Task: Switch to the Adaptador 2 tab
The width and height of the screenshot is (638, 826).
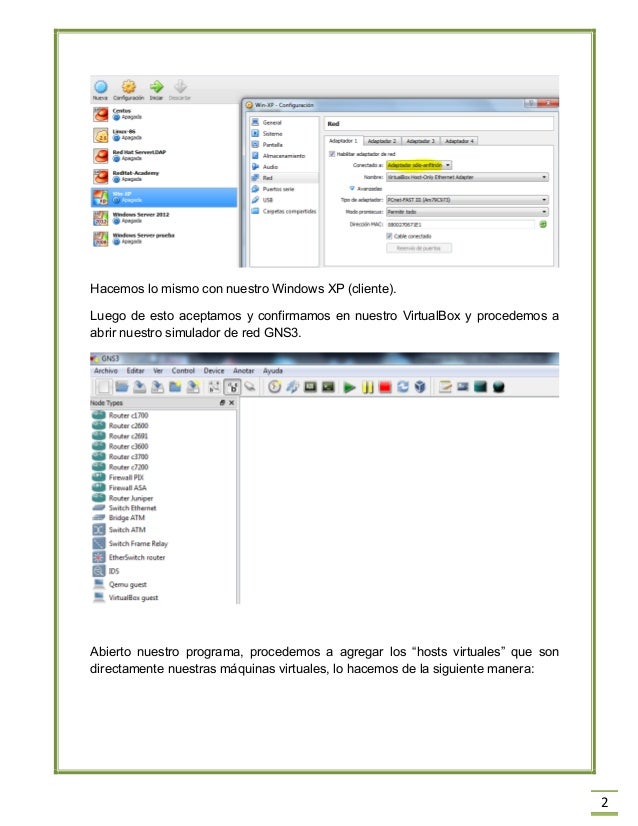Action: [382, 141]
